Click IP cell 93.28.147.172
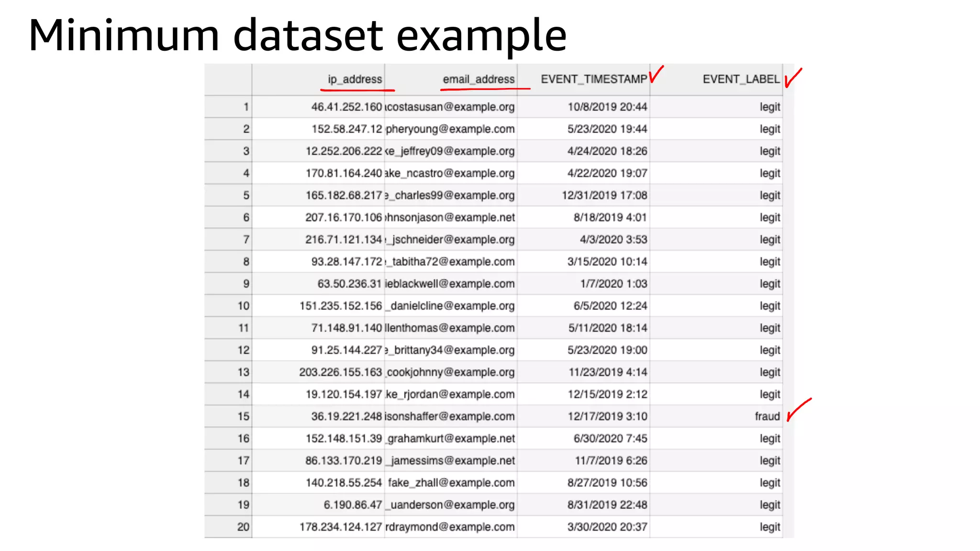Viewport: 980px width, 551px height. [318, 262]
